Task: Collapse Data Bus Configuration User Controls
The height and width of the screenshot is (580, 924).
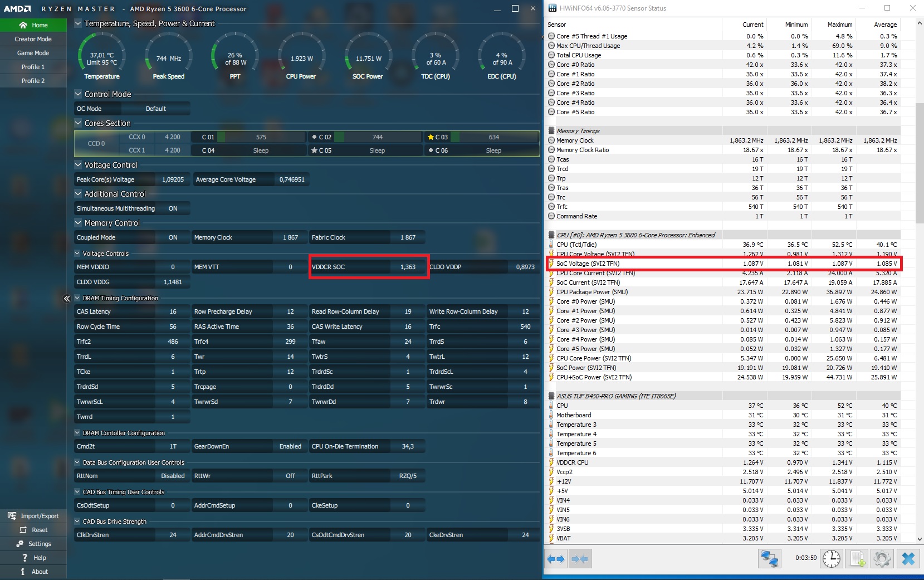Action: click(77, 462)
